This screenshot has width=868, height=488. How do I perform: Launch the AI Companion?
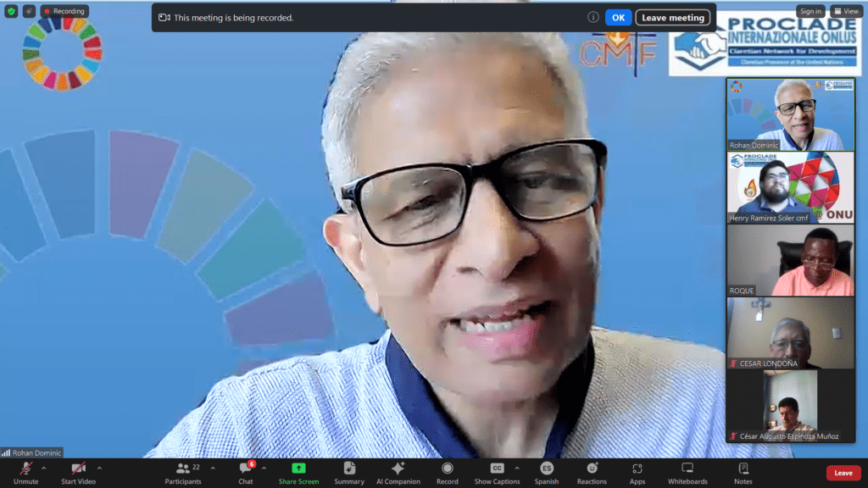[x=398, y=469]
